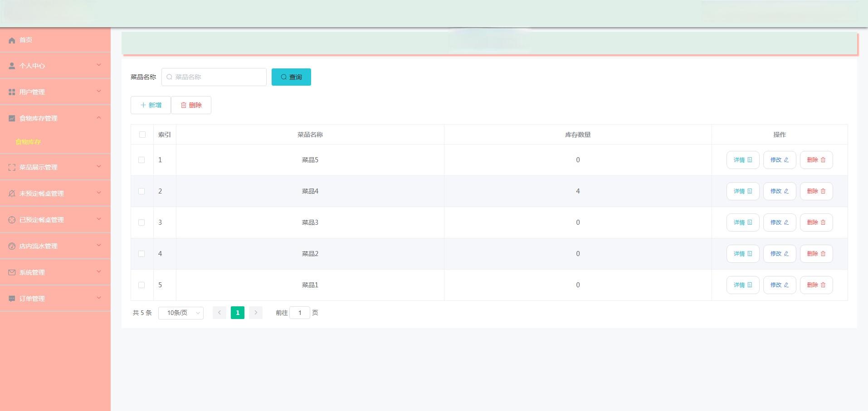
Task: Expand the 已预定餐桌管理 chevron
Action: click(x=99, y=219)
